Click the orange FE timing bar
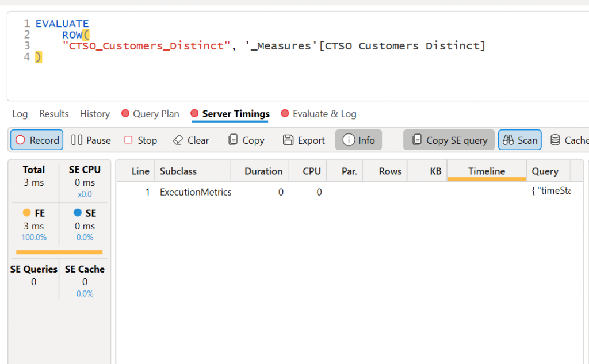Viewport: 589px width, 364px height. coord(59,252)
